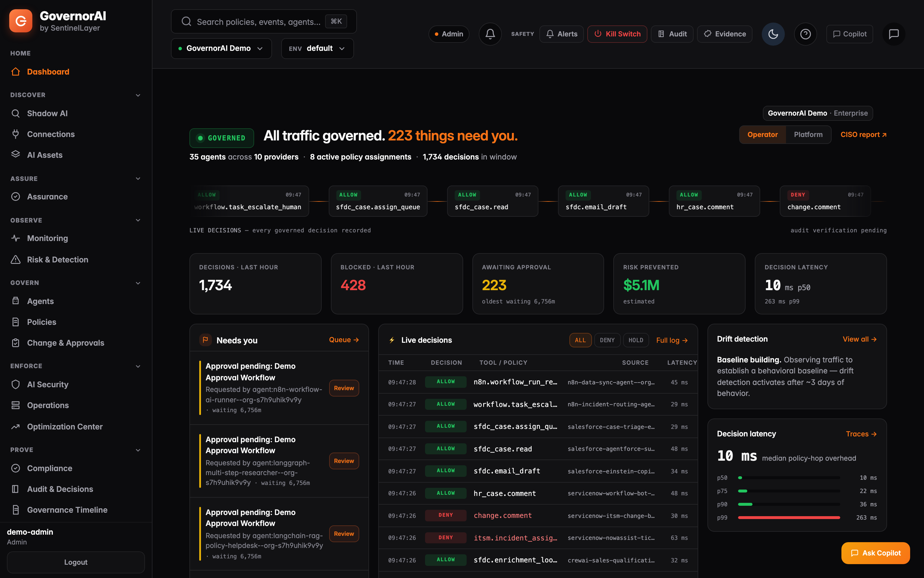Screen dimensions: 924x578
Task: Filter live decisions by HOLD
Action: tap(636, 340)
